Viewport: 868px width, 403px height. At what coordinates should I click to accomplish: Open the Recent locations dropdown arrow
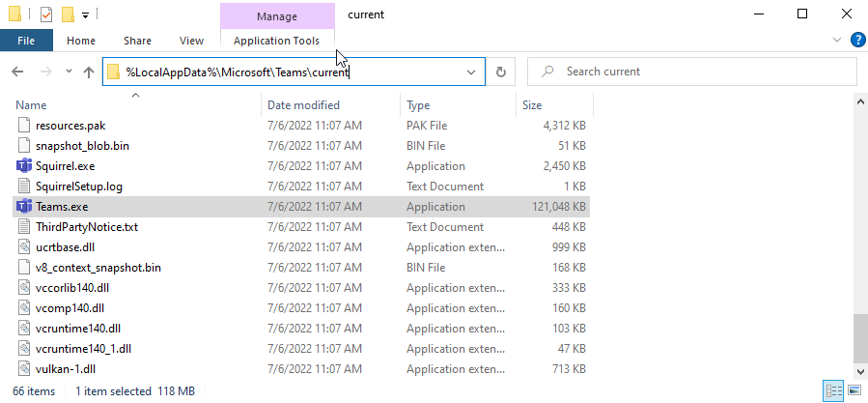coord(69,72)
